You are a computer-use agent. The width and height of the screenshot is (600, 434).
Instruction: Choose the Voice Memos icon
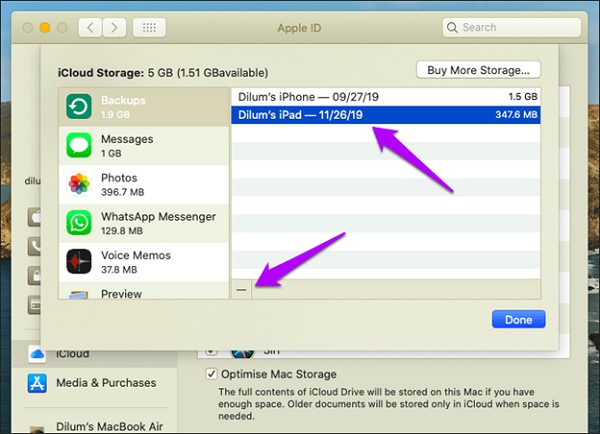click(79, 262)
